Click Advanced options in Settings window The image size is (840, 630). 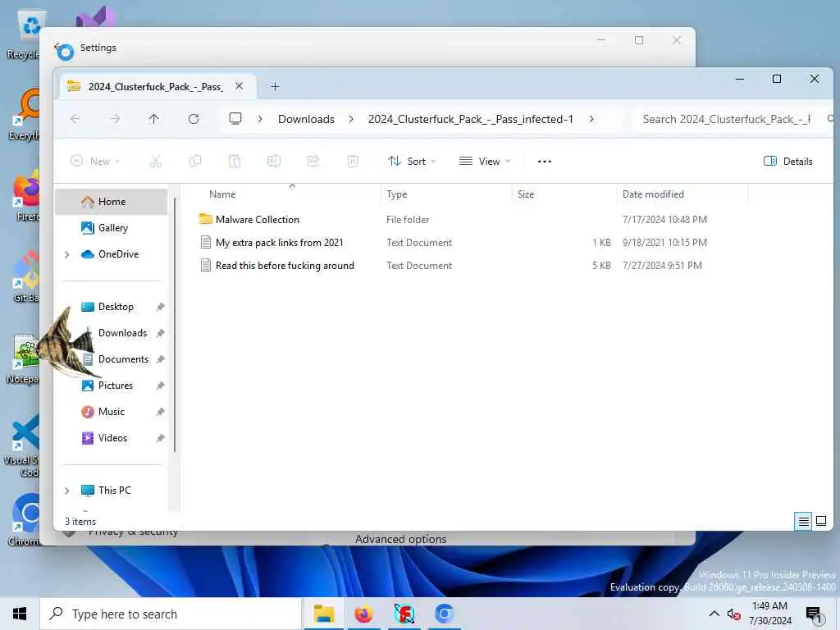point(400,539)
